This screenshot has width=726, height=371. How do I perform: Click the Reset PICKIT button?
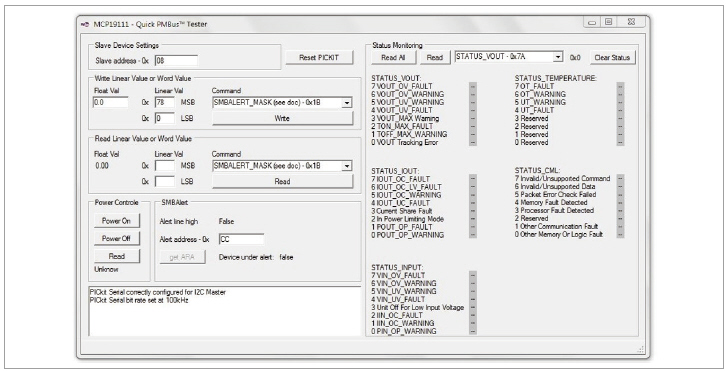tap(319, 57)
